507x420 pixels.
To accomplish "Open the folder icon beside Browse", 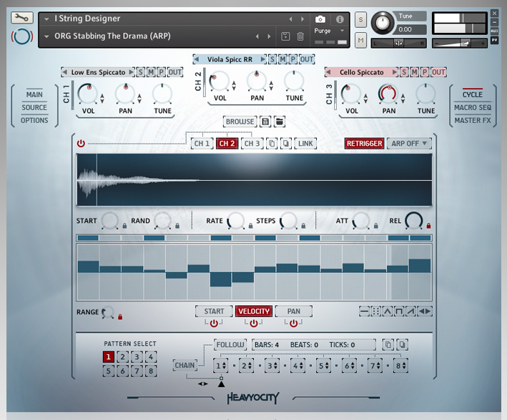I will coord(280,122).
